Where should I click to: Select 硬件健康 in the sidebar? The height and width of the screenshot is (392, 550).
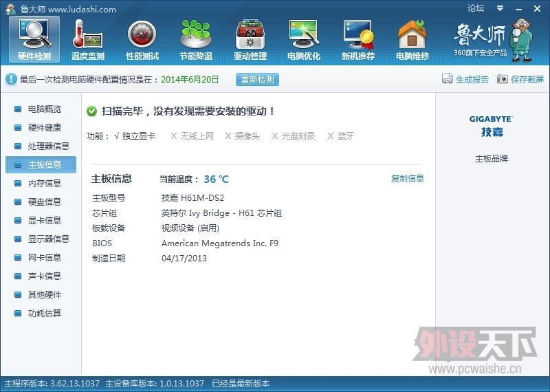[x=41, y=127]
